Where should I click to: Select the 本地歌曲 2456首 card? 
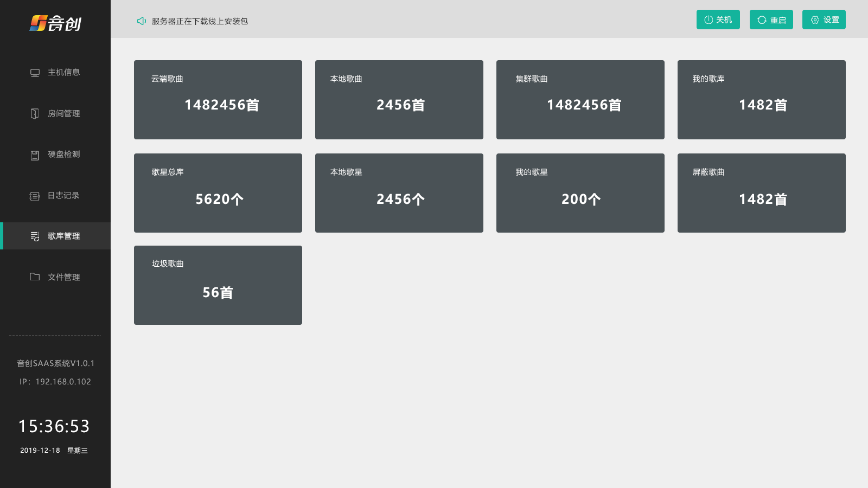pos(399,100)
